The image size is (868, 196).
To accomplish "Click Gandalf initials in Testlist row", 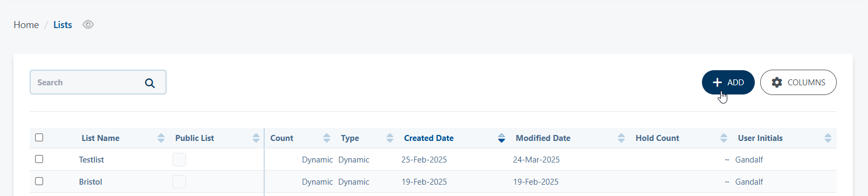I will click(749, 160).
